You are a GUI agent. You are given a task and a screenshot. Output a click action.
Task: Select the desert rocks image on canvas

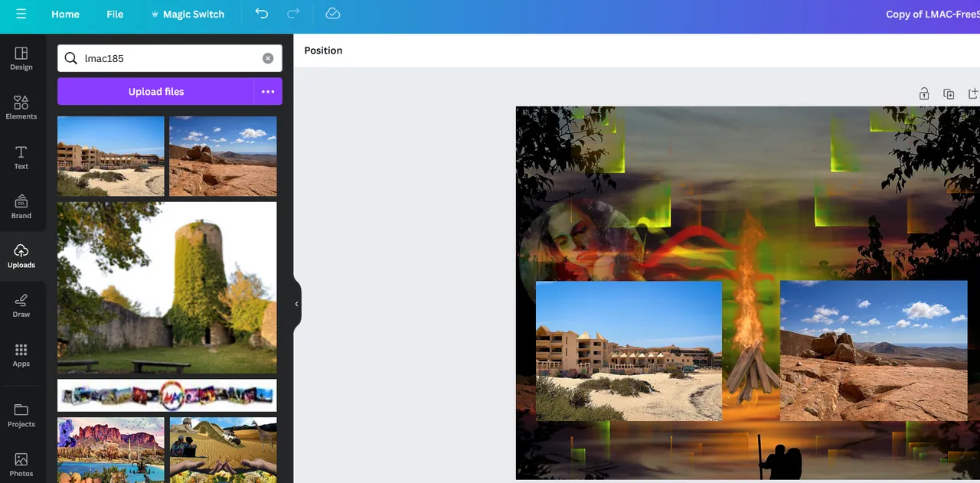874,351
